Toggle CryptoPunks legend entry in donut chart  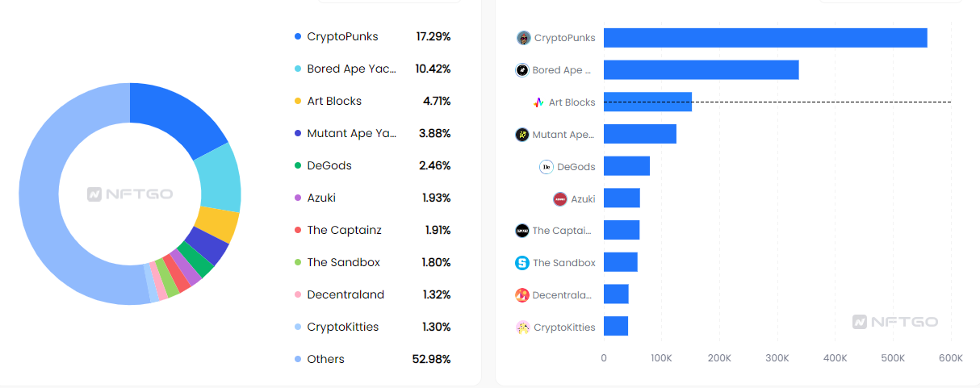pos(342,36)
